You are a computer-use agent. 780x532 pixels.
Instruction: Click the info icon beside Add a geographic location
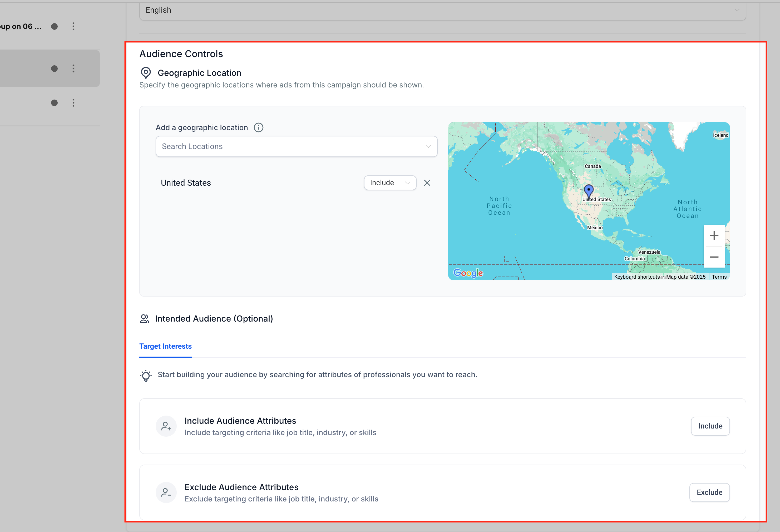pos(258,127)
